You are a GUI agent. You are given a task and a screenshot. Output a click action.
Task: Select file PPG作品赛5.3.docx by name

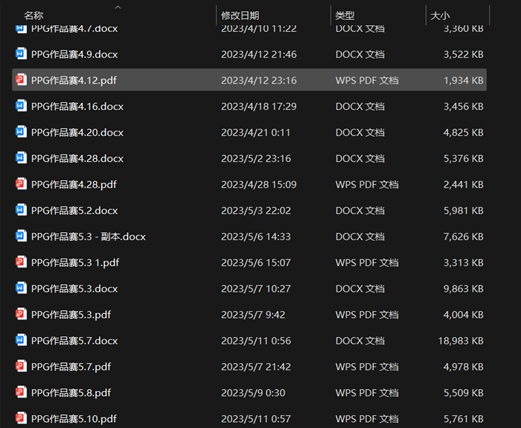coord(74,289)
